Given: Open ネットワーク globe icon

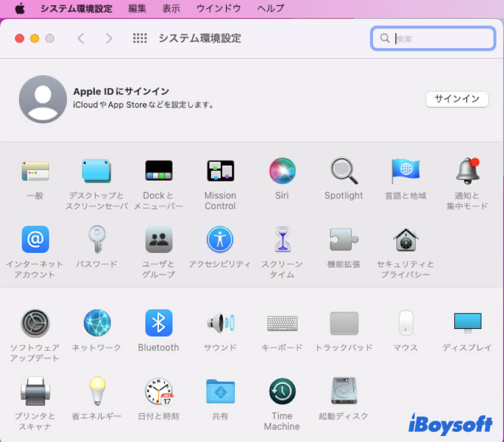Looking at the screenshot, I should coord(97,323).
